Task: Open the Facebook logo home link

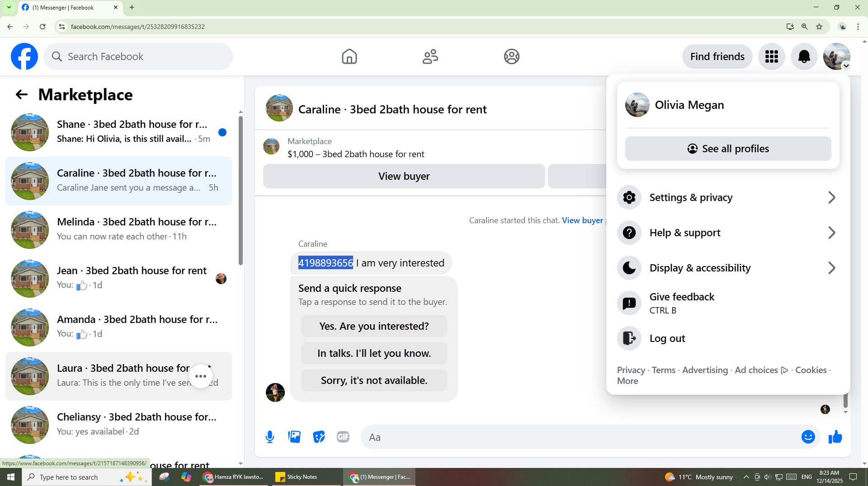Action: (24, 56)
